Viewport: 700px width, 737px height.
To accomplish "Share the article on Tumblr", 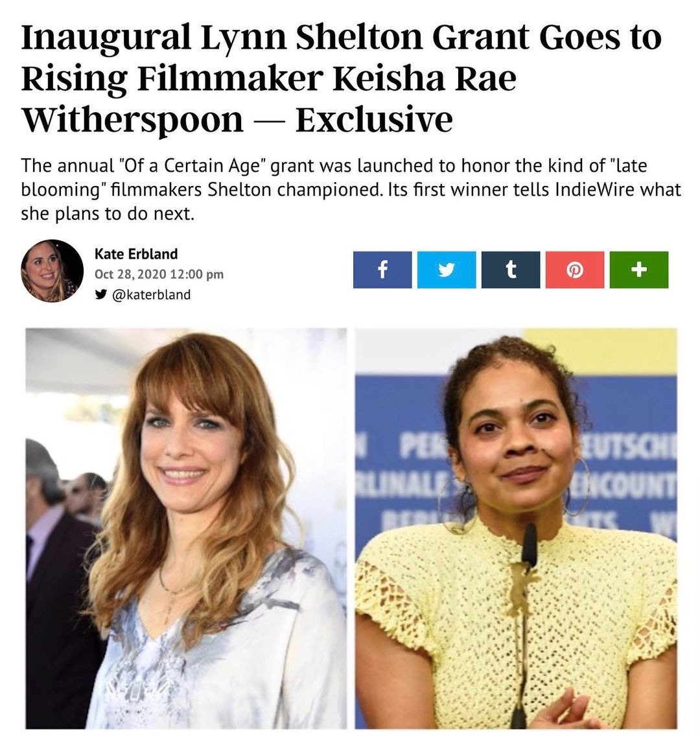I will pyautogui.click(x=511, y=269).
